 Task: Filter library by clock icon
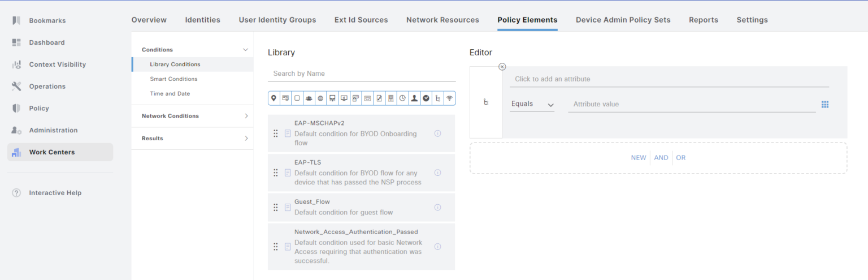click(x=402, y=98)
